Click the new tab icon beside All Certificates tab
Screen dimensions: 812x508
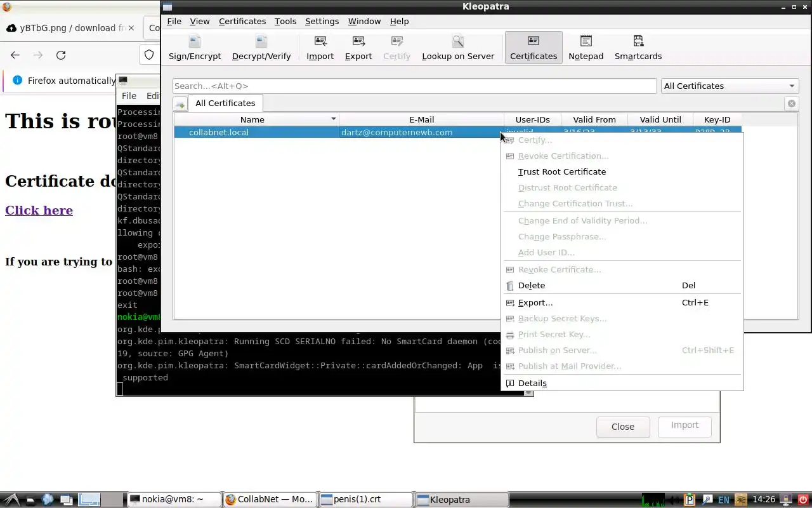click(180, 104)
